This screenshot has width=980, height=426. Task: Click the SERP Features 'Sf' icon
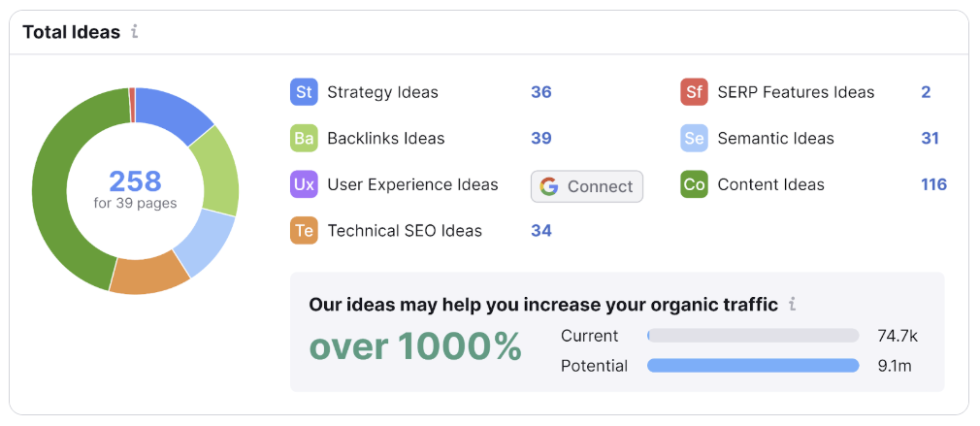click(x=694, y=92)
